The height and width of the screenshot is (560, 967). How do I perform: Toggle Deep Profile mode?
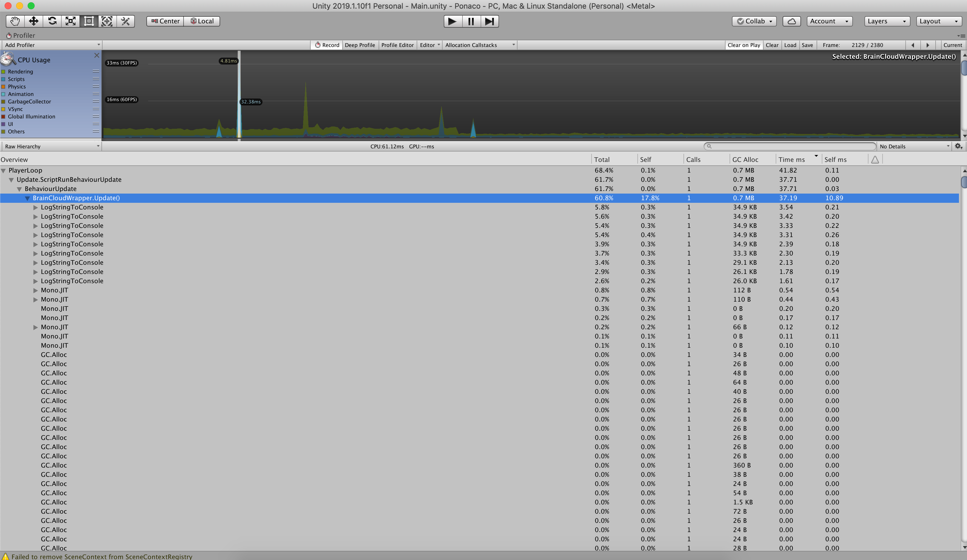coord(360,45)
